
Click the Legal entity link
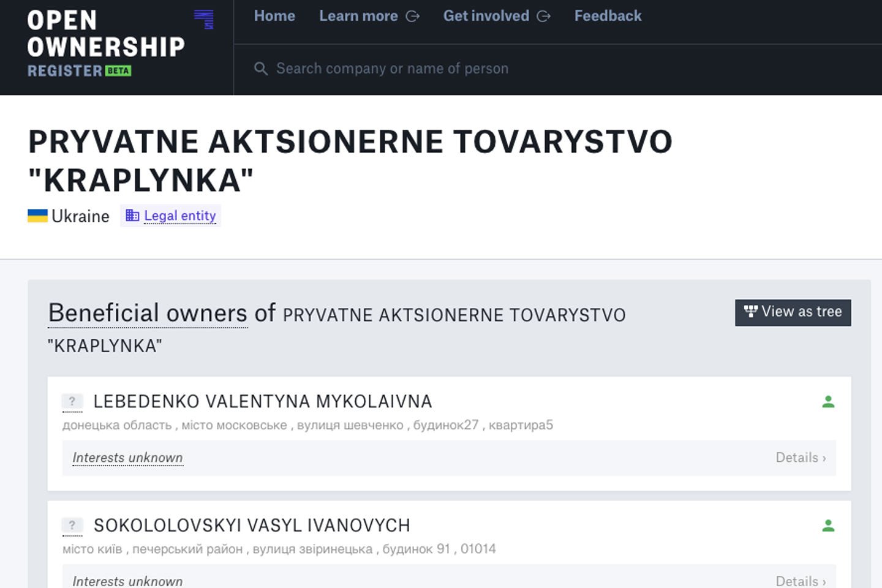[x=180, y=216]
